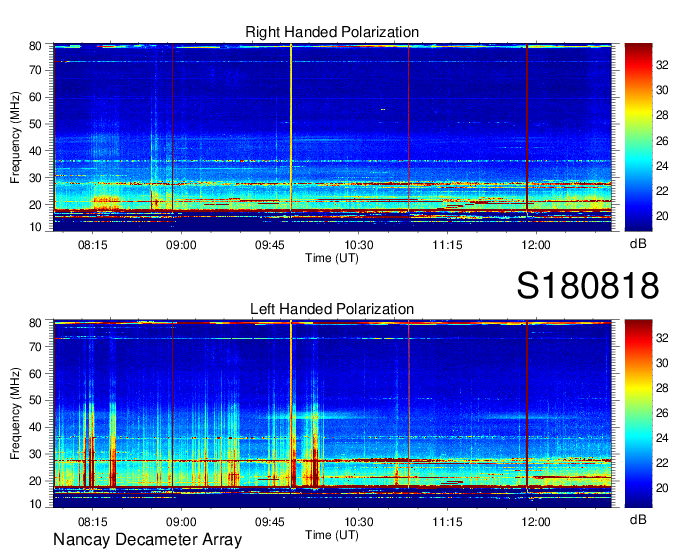Click "Frequency (MHz)" axis label of Right Handed plot
Viewport: 680px width, 552px height.
[x=15, y=137]
